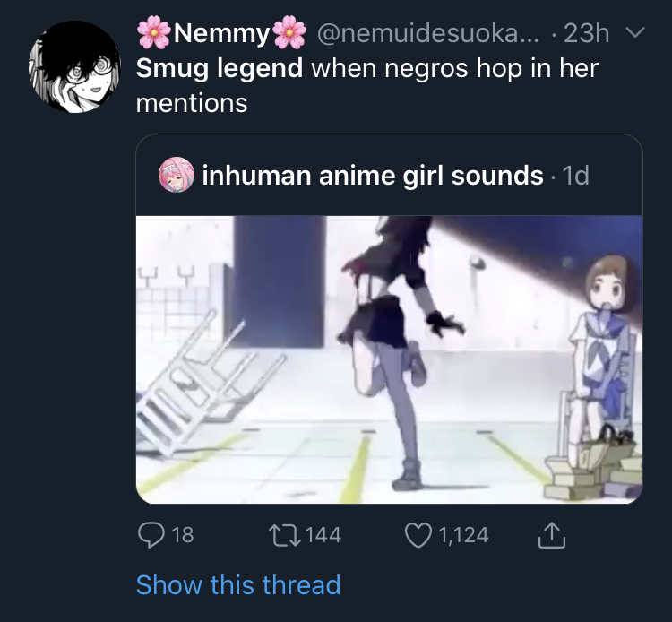Viewport: 672px width, 622px height.
Task: View the 18 replies count
Action: tap(183, 535)
